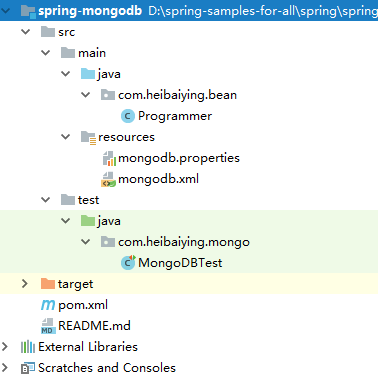The width and height of the screenshot is (378, 387).
Task: Collapse the src folder
Action: (25, 32)
